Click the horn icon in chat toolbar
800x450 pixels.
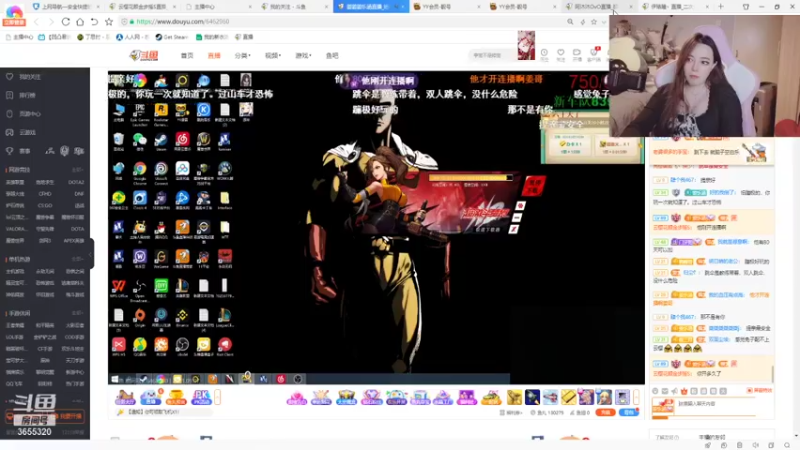click(674, 391)
